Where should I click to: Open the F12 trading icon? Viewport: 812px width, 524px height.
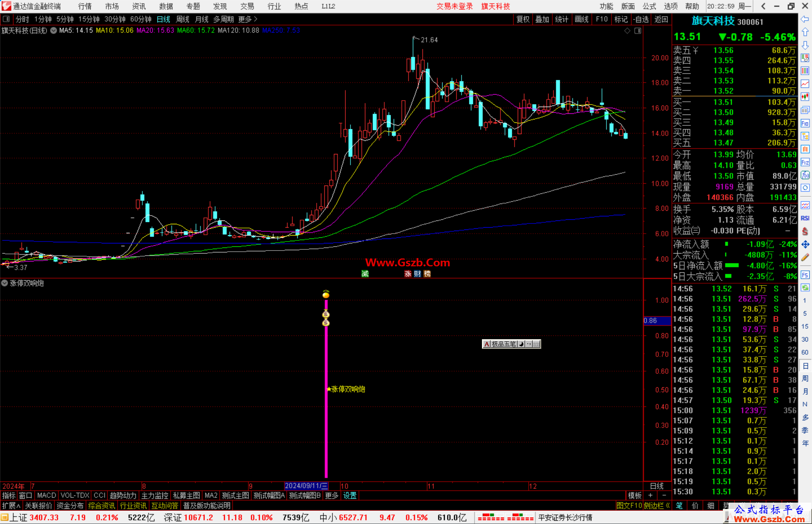(805, 162)
